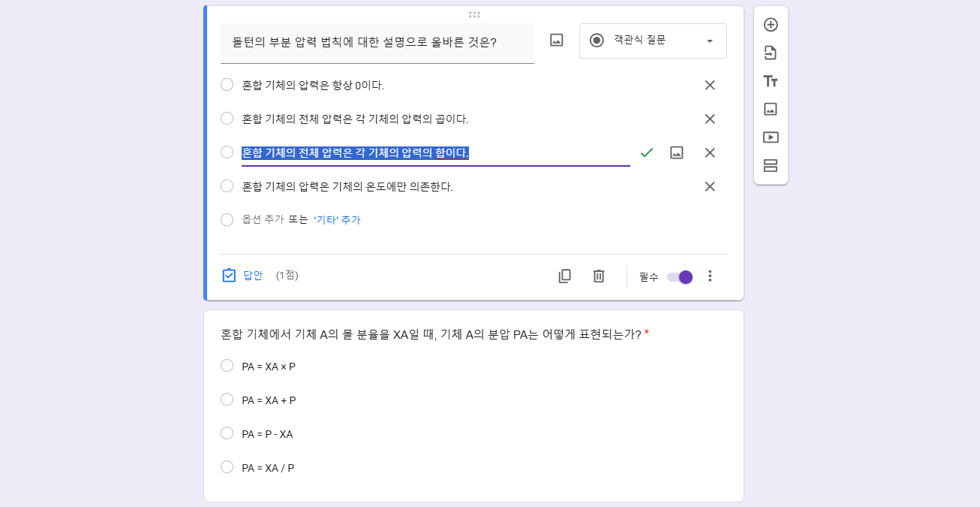Click option text ending '압력의 곱이다.'
The height and width of the screenshot is (507, 980).
[x=355, y=119]
